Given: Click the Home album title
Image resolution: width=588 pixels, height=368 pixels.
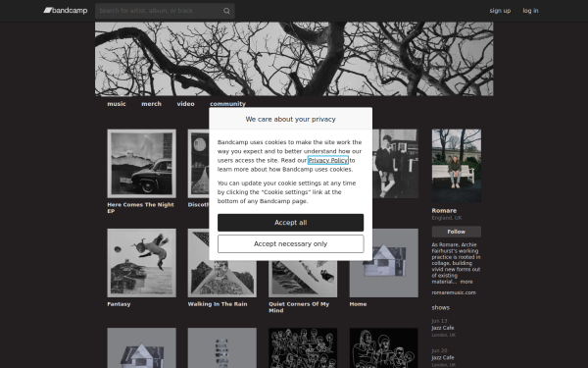Looking at the screenshot, I should point(358,304).
